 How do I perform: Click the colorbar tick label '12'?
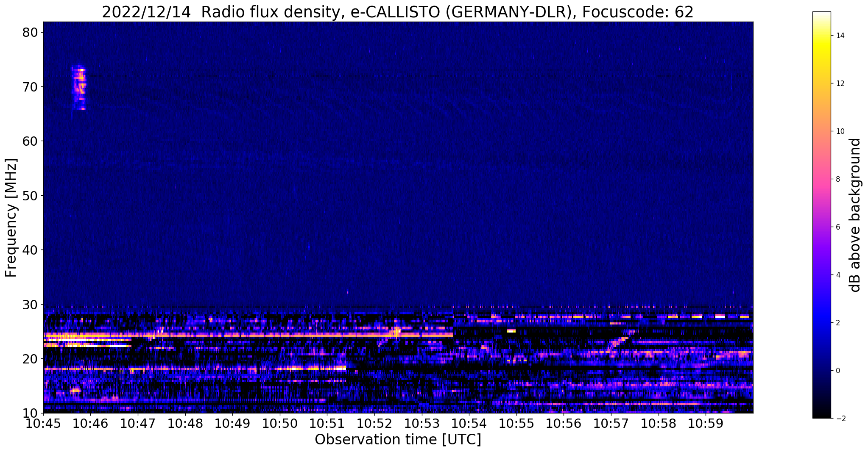839,83
